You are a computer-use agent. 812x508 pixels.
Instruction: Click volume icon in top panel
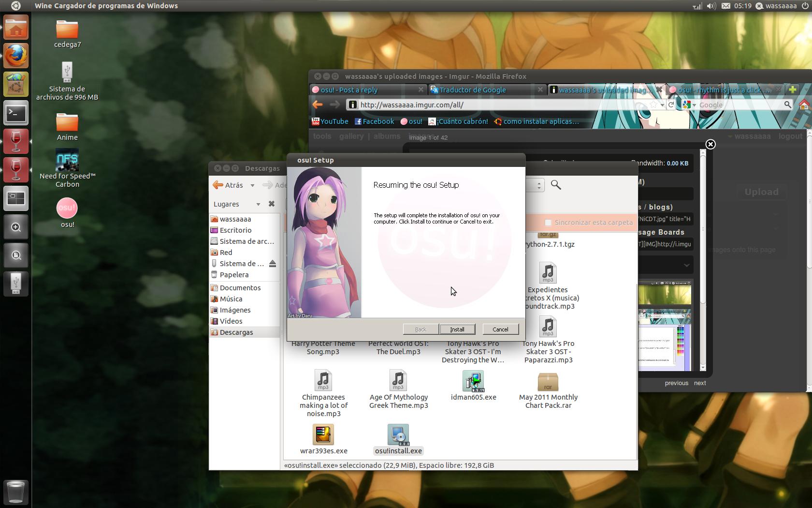711,6
